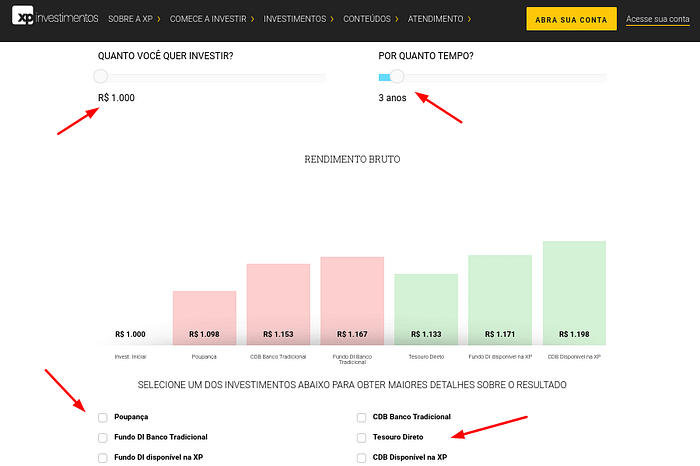Open the CONTEÚDOS menu
This screenshot has width=700, height=466.
coord(371,19)
